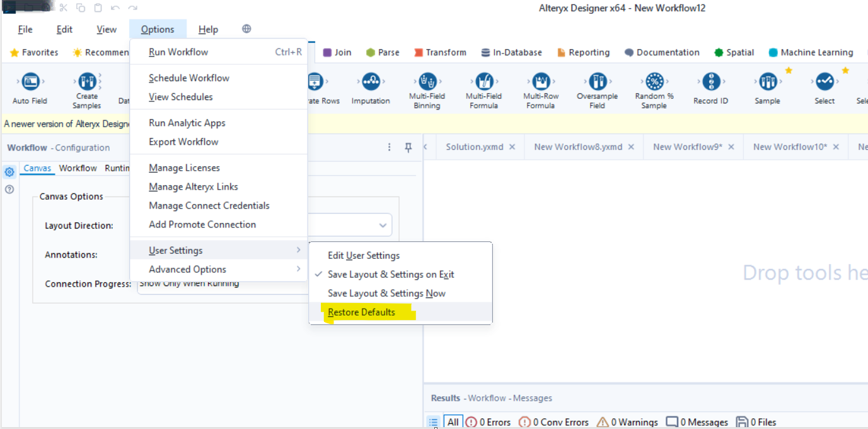Open the Create Samples tool
The image size is (868, 429).
[86, 82]
